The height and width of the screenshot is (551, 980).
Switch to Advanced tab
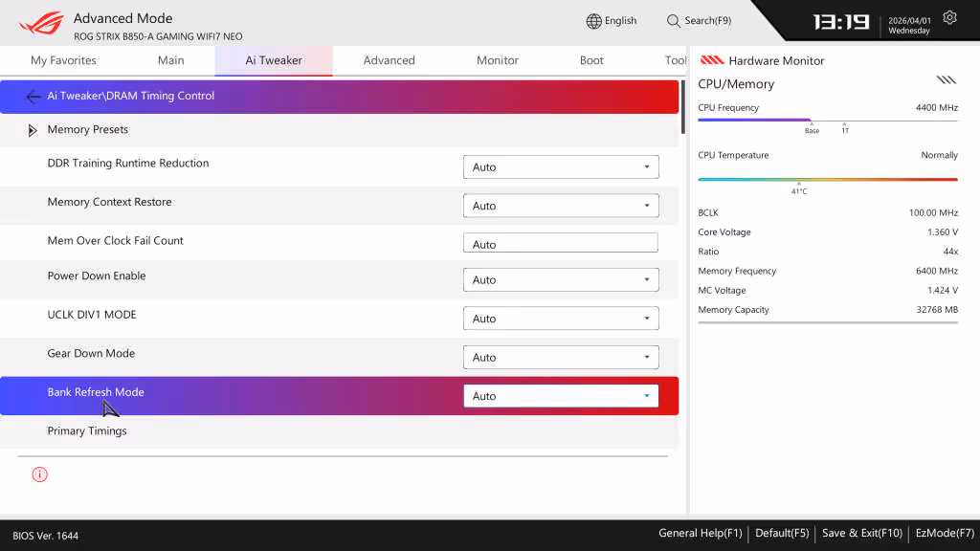tap(389, 60)
